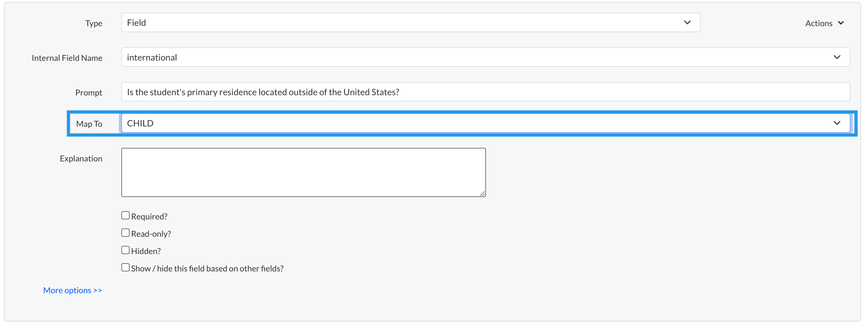Click the Prompt label text
This screenshot has height=331, width=868.
pos(89,93)
